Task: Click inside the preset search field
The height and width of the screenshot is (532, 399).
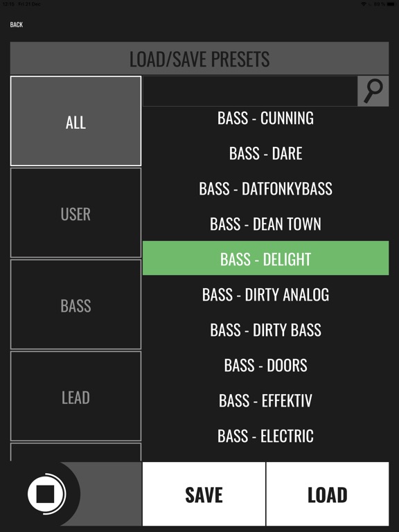Action: pyautogui.click(x=250, y=91)
